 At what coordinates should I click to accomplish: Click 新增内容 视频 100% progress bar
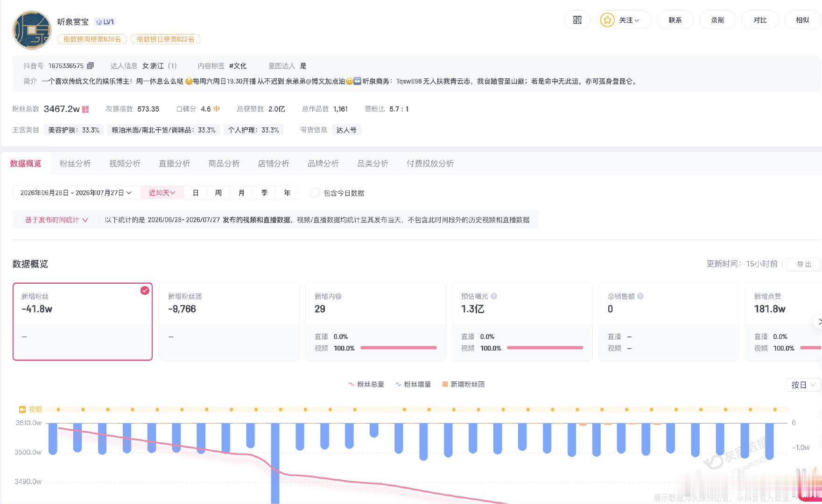[x=399, y=348]
